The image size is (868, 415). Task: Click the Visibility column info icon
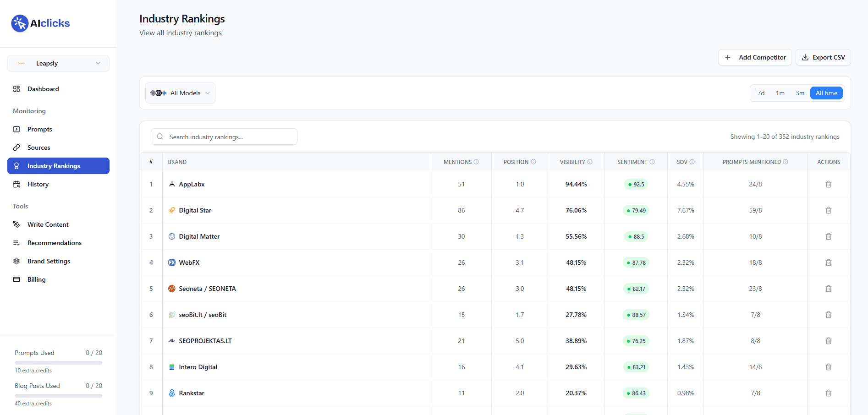590,162
